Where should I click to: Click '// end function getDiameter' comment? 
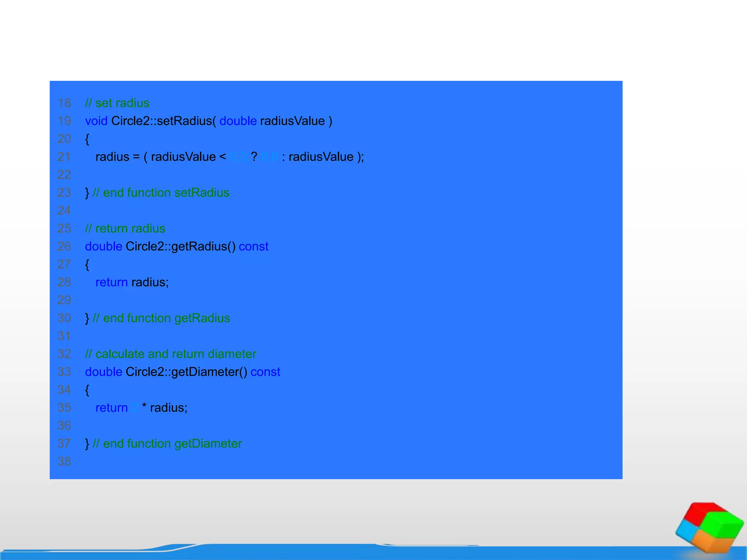(x=167, y=444)
